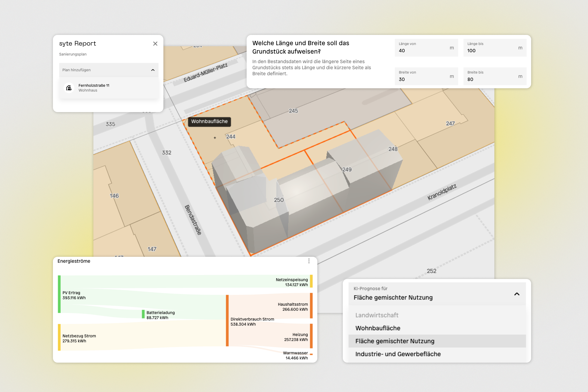The width and height of the screenshot is (588, 392).
Task: Pick the highlighted Fläche gemischter Nutzung option
Action: click(395, 341)
